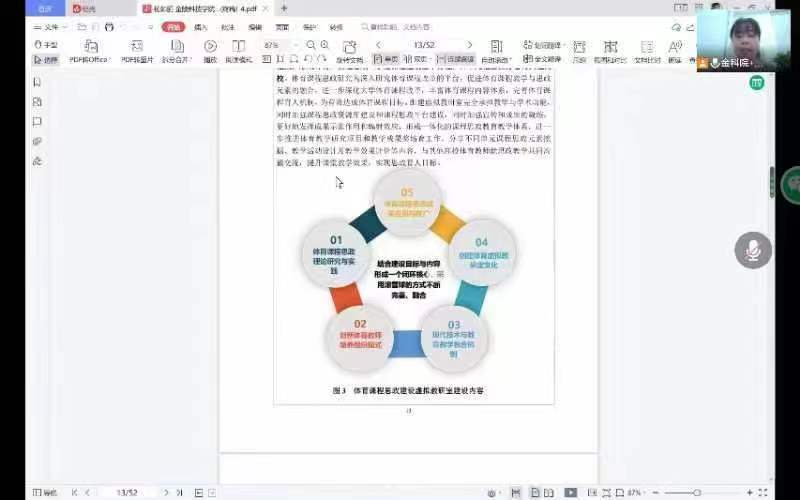
Task: Select the Hand tool in toolbar
Action: pos(46,45)
